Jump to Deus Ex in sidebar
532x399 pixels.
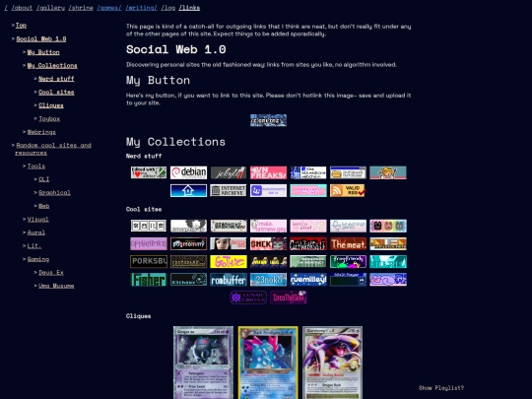click(51, 273)
